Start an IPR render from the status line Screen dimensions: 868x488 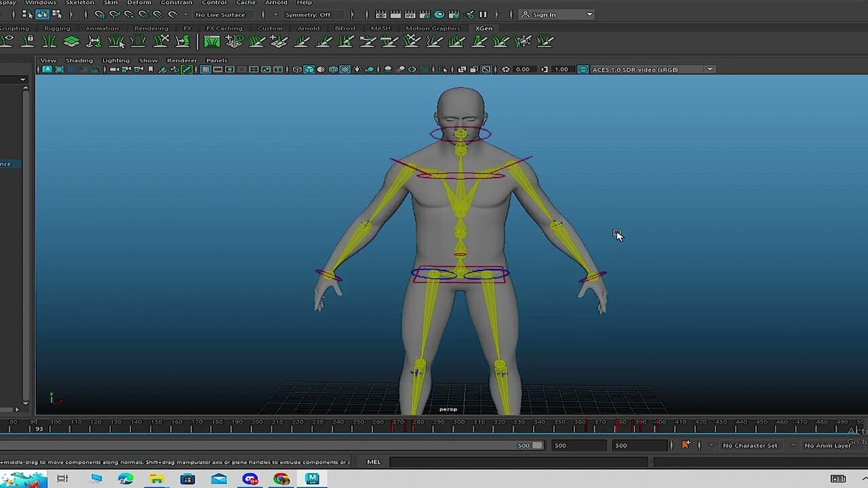410,14
